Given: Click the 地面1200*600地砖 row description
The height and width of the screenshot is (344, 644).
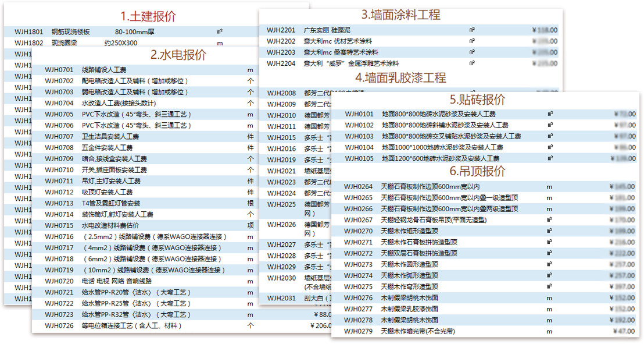Looking at the screenshot, I should point(441,158).
